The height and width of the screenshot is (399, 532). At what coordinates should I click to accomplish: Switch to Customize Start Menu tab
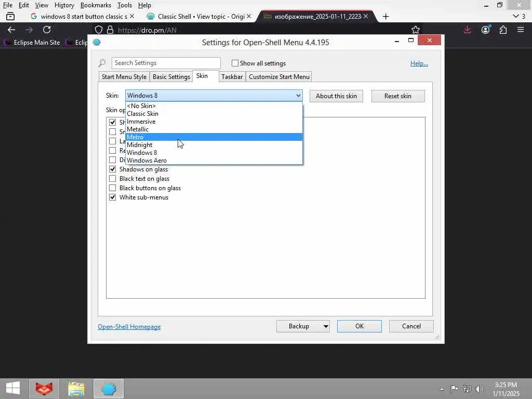tap(279, 77)
